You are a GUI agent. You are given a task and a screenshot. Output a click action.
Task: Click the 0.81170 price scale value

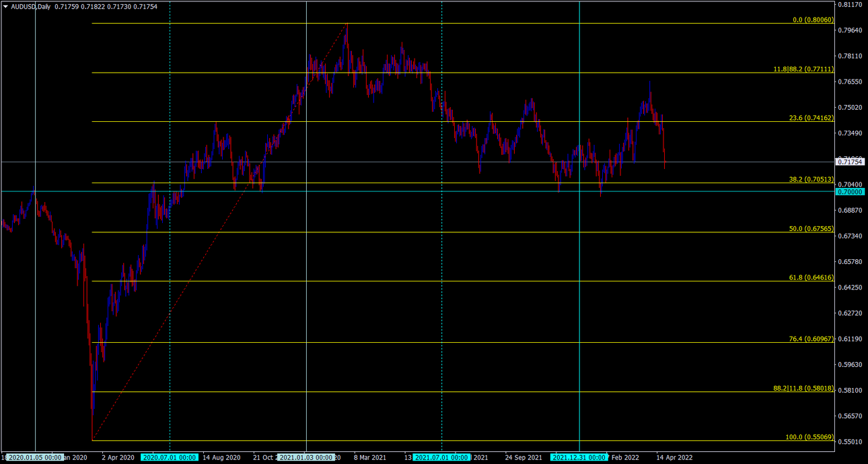pyautogui.click(x=850, y=5)
